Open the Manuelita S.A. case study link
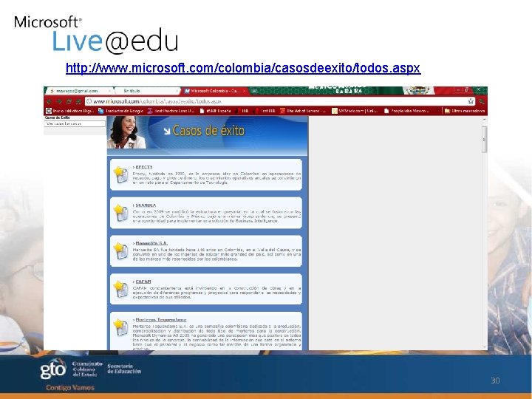 click(x=151, y=243)
